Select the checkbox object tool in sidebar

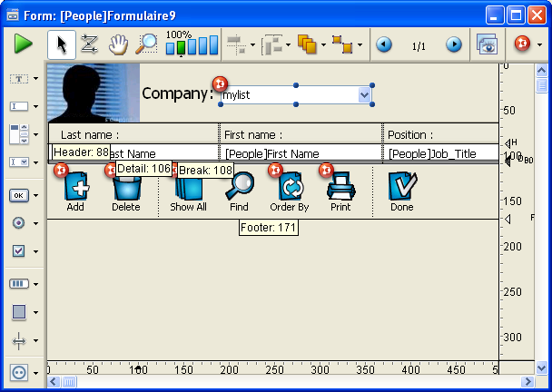pos(19,251)
